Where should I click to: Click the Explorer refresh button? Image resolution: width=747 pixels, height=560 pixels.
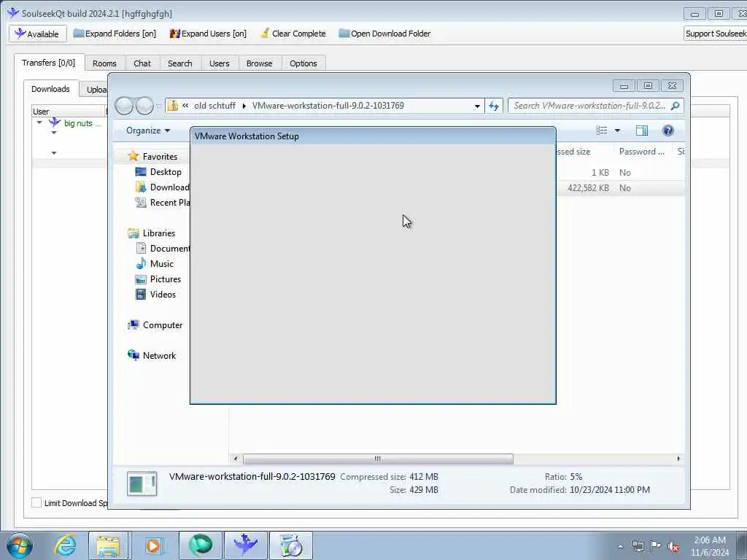tap(494, 106)
